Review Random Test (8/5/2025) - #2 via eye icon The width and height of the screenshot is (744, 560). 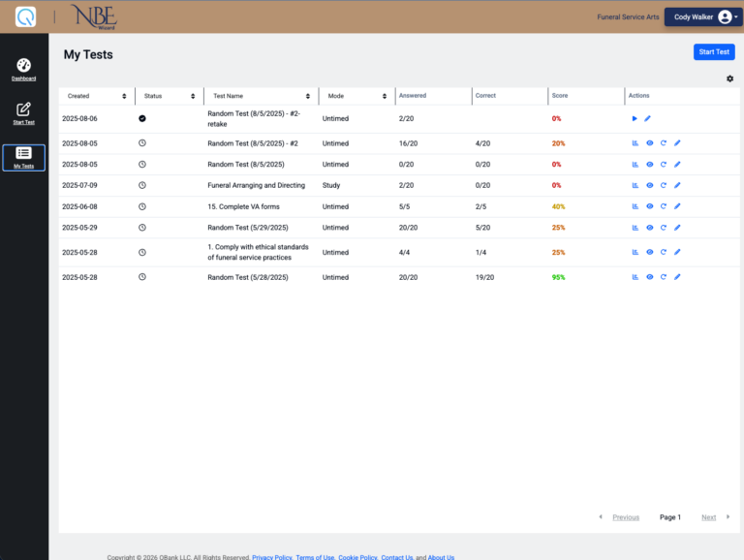(650, 142)
